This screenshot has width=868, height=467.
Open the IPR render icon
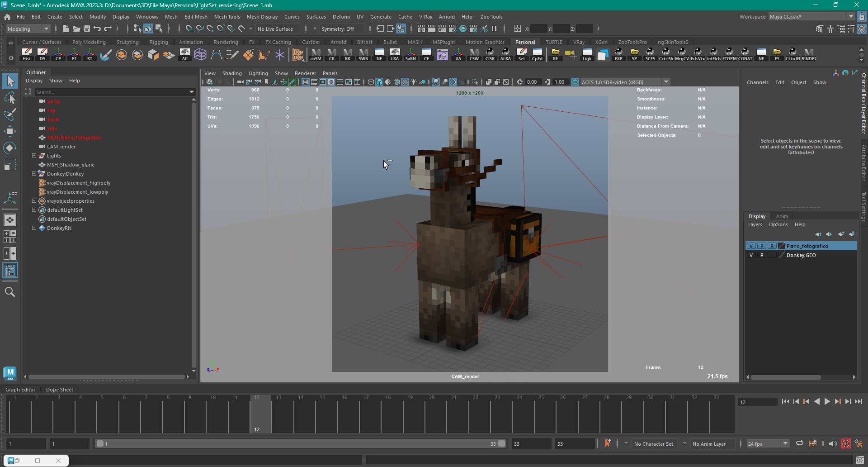(x=442, y=29)
